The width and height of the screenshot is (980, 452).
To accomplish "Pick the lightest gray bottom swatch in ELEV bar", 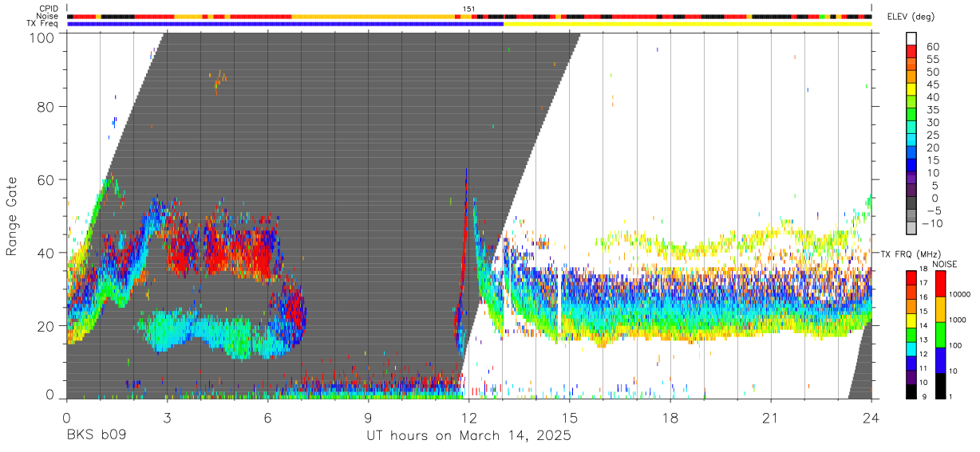I will [x=911, y=229].
